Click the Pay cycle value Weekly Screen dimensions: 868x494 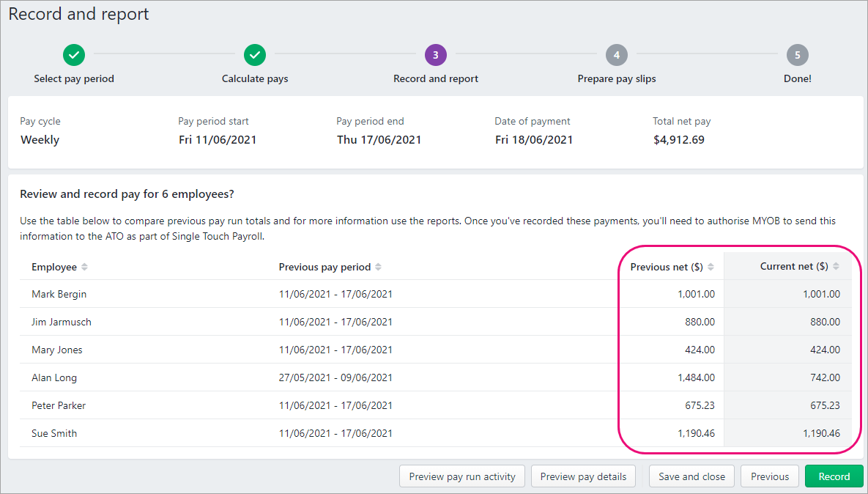coord(40,140)
